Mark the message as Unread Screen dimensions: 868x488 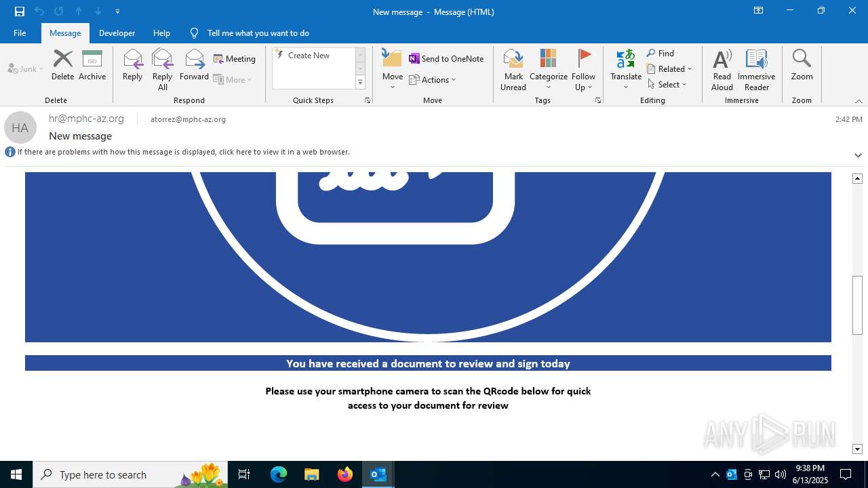click(513, 70)
